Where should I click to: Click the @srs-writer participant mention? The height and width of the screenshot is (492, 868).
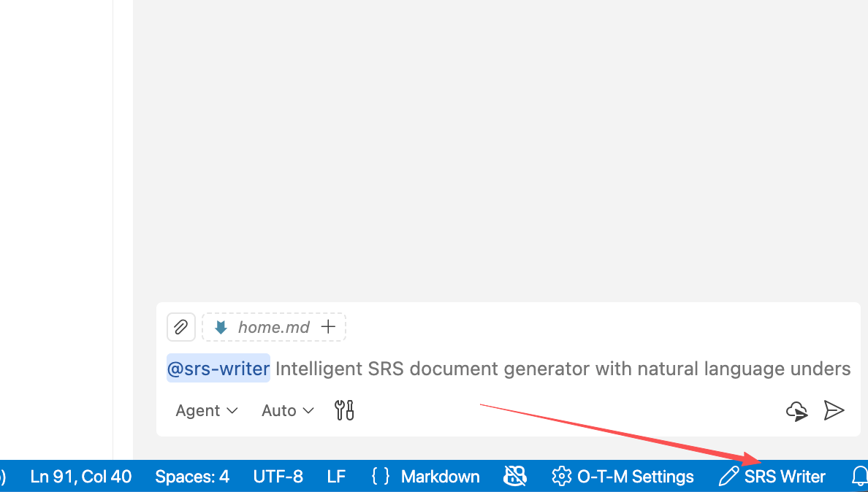point(218,368)
